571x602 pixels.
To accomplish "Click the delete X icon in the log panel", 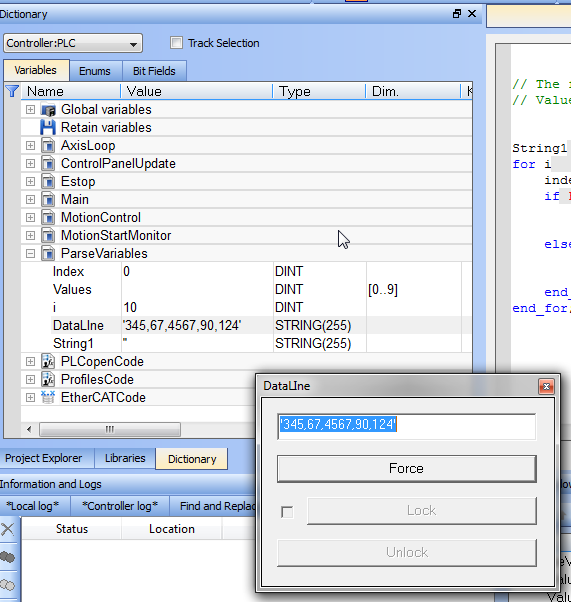I will tap(8, 530).
